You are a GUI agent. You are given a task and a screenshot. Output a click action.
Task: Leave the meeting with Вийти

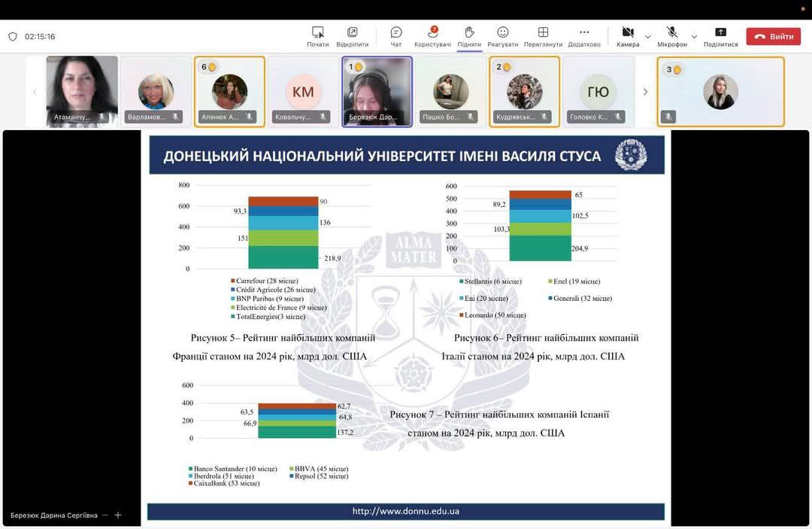click(x=773, y=36)
